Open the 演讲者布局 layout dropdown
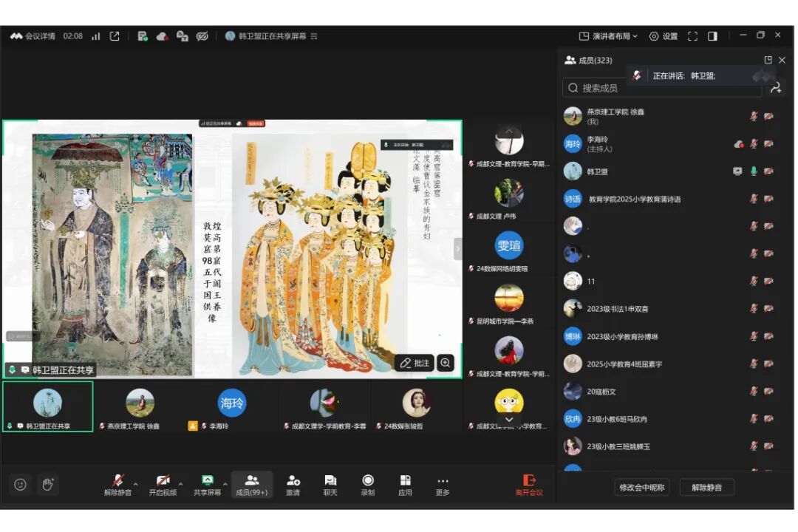The width and height of the screenshot is (798, 532). pyautogui.click(x=608, y=36)
